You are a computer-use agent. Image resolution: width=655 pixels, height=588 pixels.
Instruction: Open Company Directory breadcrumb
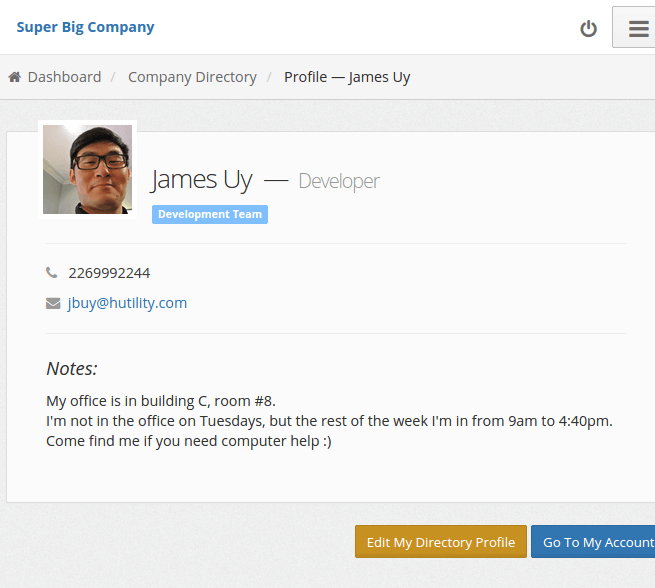192,77
